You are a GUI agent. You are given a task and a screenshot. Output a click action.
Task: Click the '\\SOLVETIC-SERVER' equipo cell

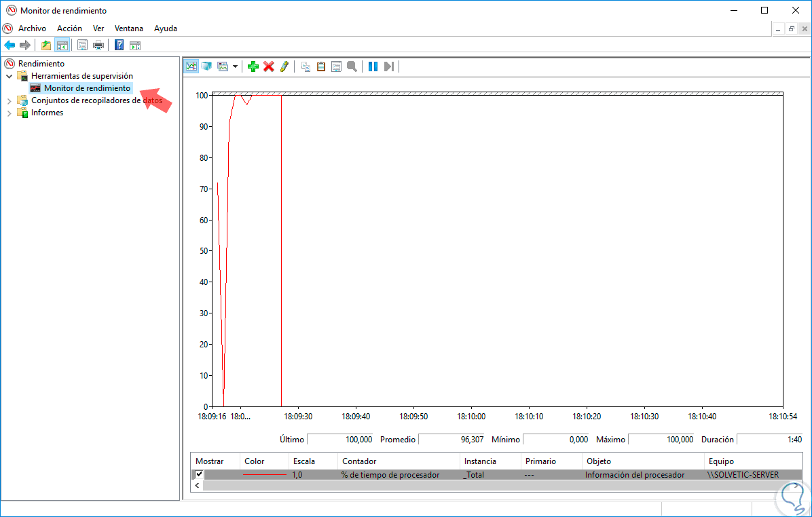pos(743,474)
